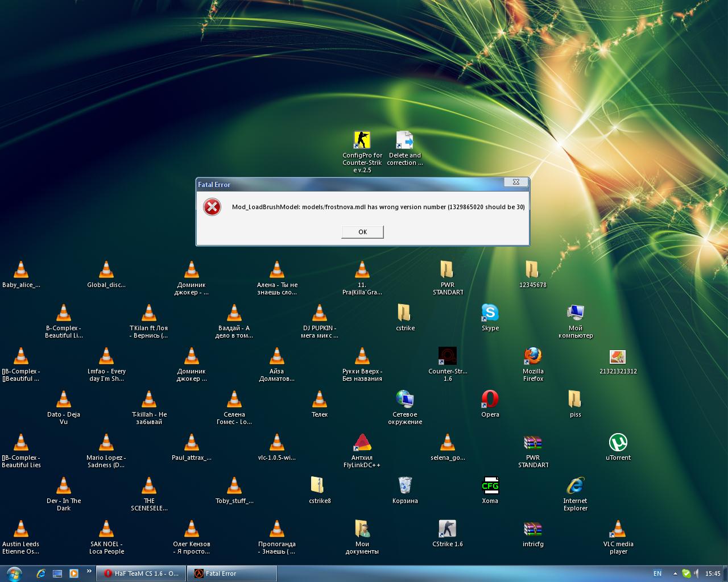Open the EN language selector

pyautogui.click(x=657, y=573)
